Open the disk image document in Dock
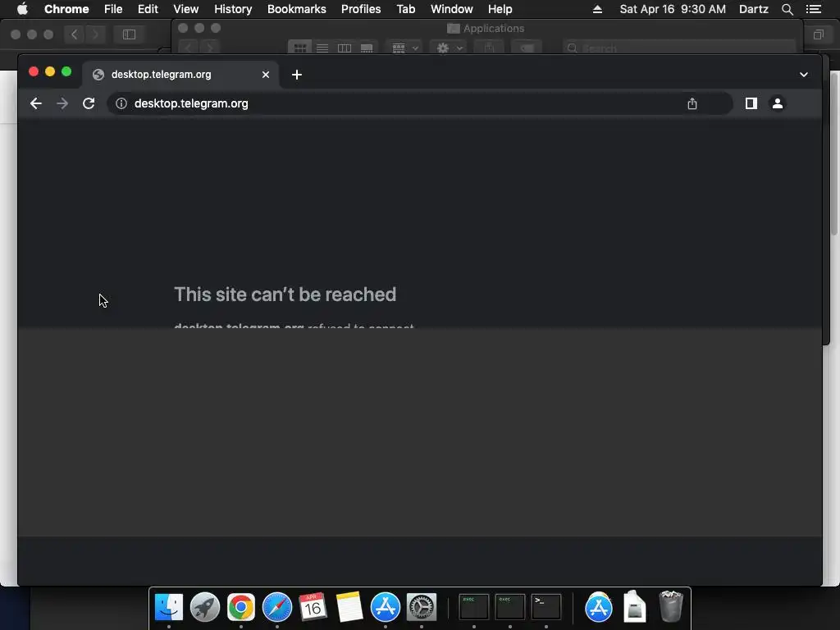Image resolution: width=840 pixels, height=630 pixels. 635,608
